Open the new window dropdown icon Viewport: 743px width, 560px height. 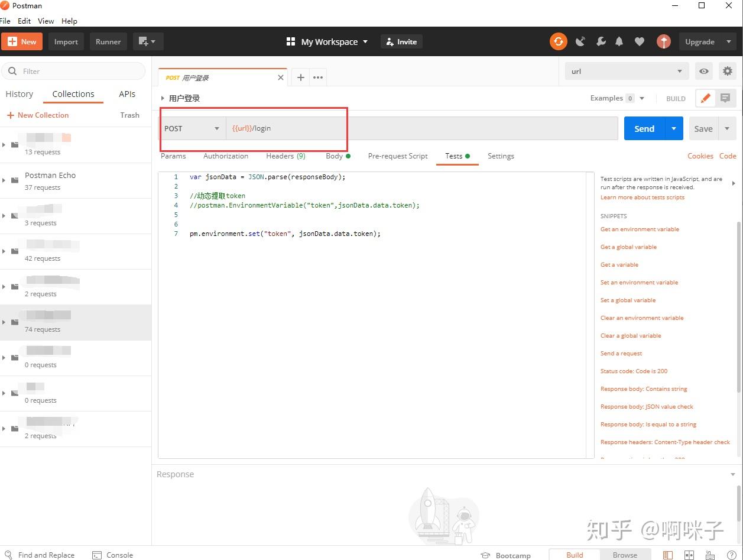pyautogui.click(x=148, y=41)
